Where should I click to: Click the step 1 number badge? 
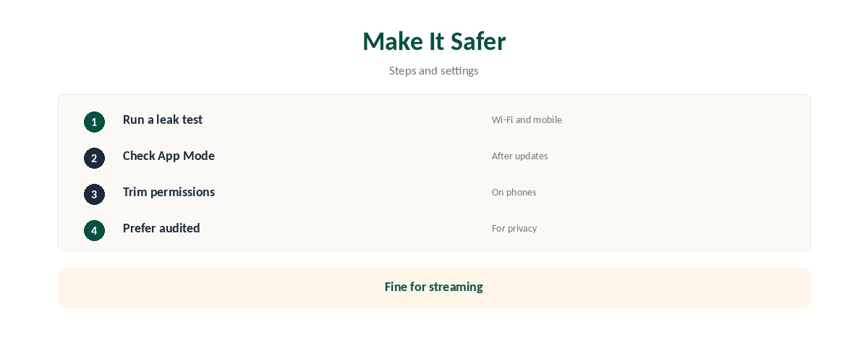tap(94, 122)
